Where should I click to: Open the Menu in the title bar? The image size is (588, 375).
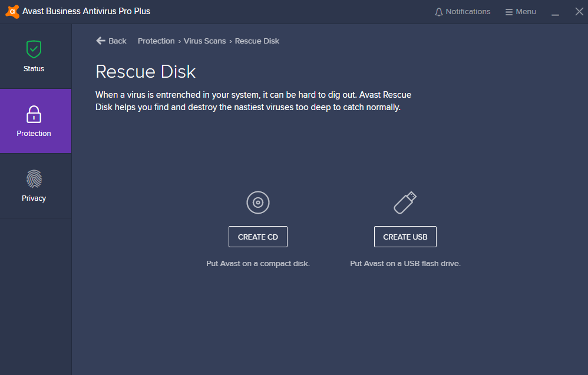coord(521,11)
